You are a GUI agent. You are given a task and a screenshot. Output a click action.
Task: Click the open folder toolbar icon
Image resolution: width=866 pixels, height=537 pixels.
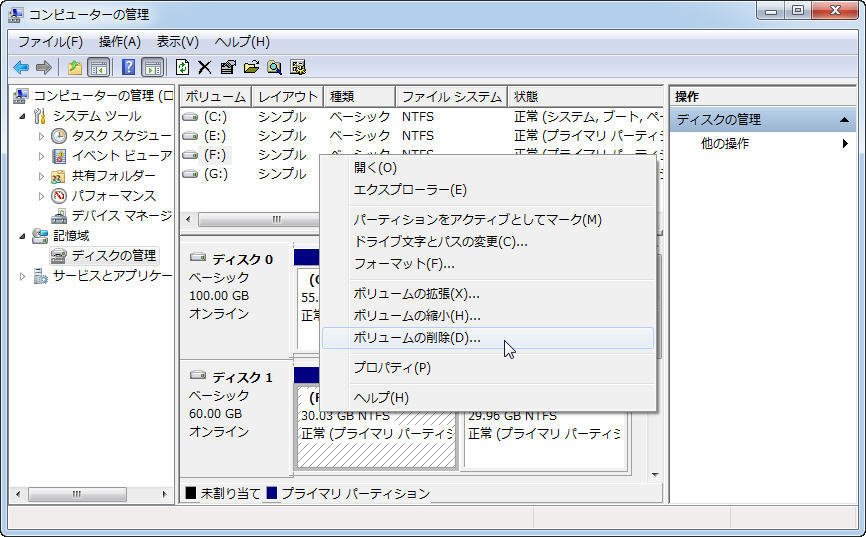pyautogui.click(x=251, y=68)
